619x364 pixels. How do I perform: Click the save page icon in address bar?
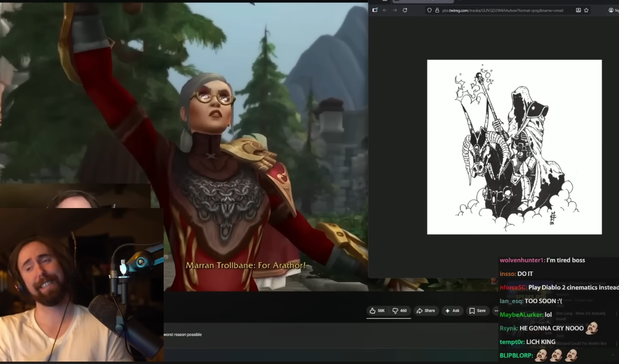point(578,10)
